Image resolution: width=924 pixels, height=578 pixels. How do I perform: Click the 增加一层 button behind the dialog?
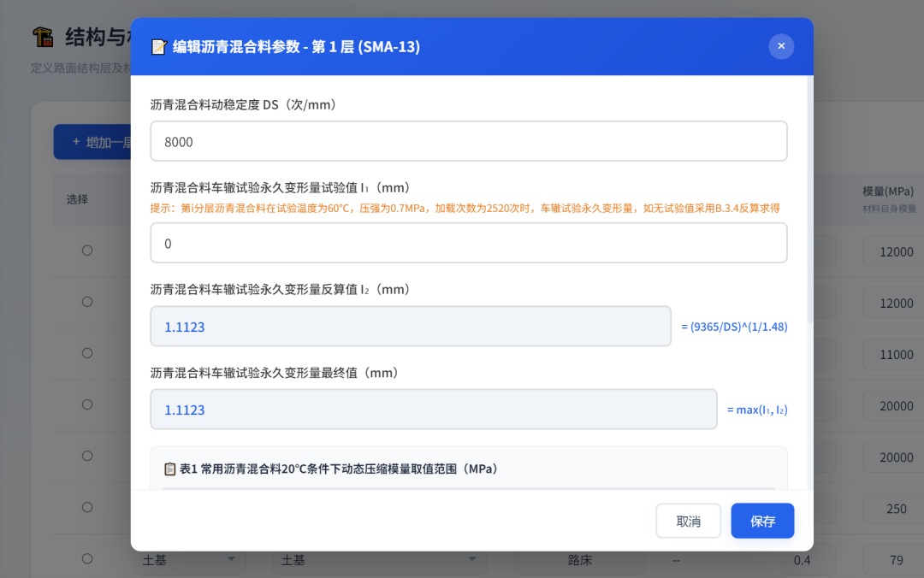coord(92,142)
